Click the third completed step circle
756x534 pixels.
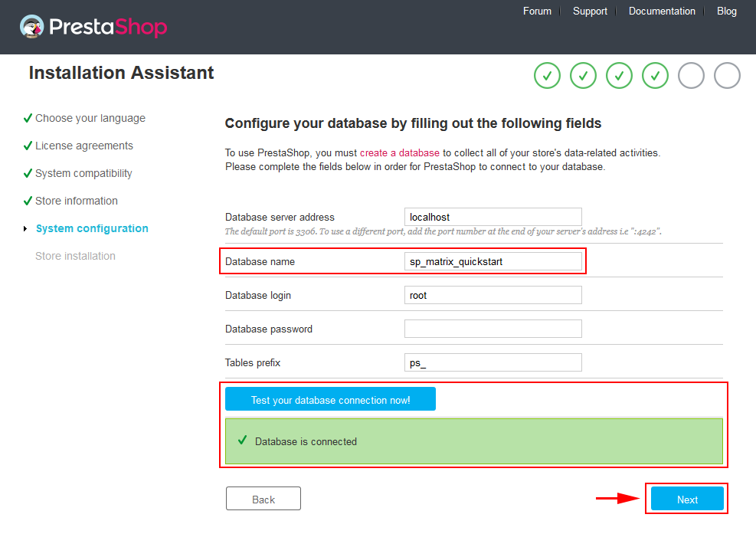(x=619, y=76)
